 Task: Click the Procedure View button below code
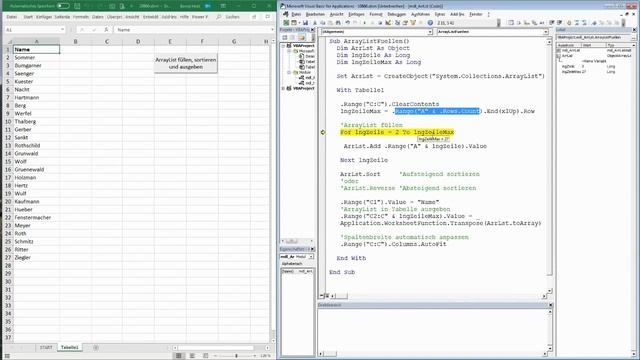(x=322, y=296)
